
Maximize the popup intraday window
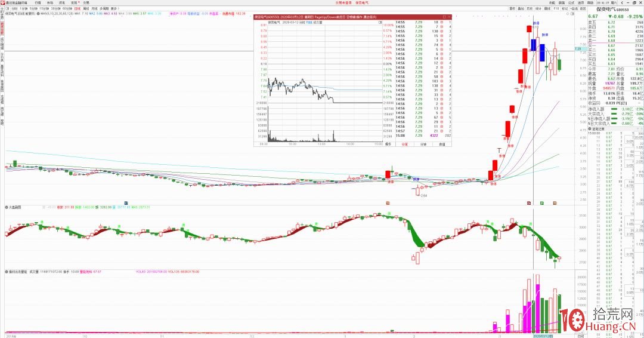(444, 17)
